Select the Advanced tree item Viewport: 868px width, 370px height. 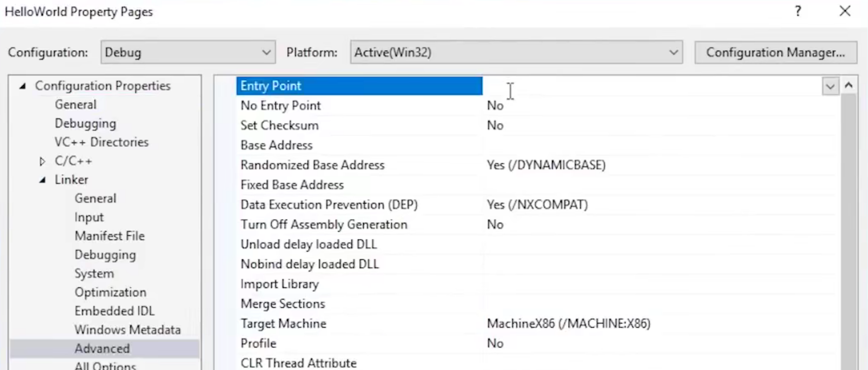(x=102, y=348)
